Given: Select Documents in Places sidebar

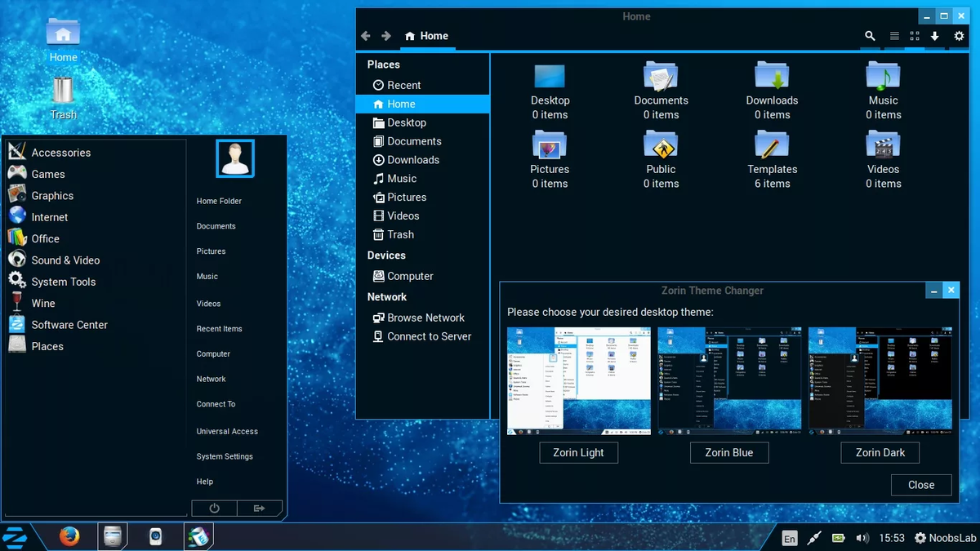Looking at the screenshot, I should (x=422, y=141).
